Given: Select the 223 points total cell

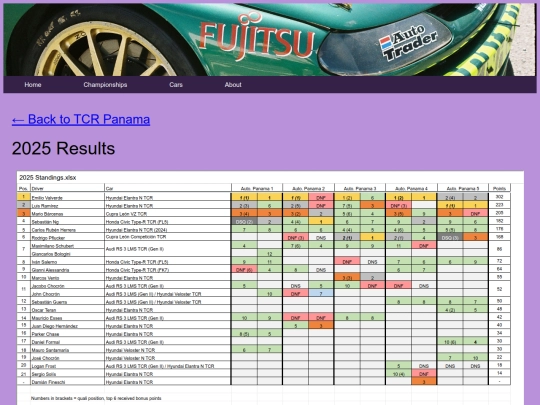Looking at the screenshot, I should tap(499, 205).
